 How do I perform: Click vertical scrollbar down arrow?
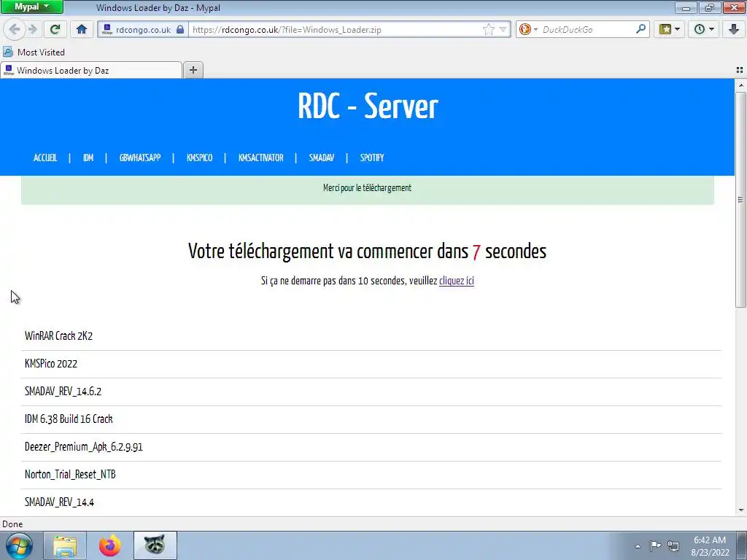click(741, 510)
